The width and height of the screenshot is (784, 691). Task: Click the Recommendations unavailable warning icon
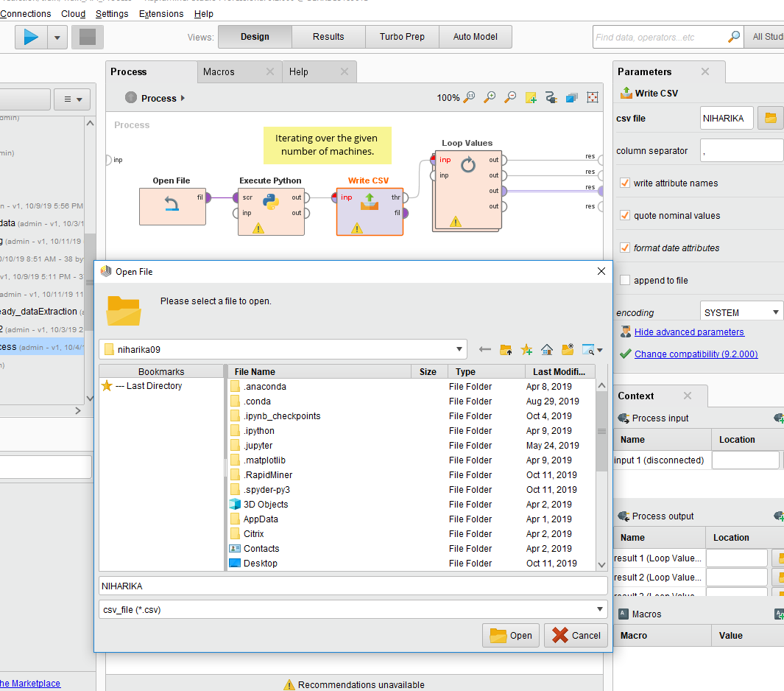click(289, 684)
